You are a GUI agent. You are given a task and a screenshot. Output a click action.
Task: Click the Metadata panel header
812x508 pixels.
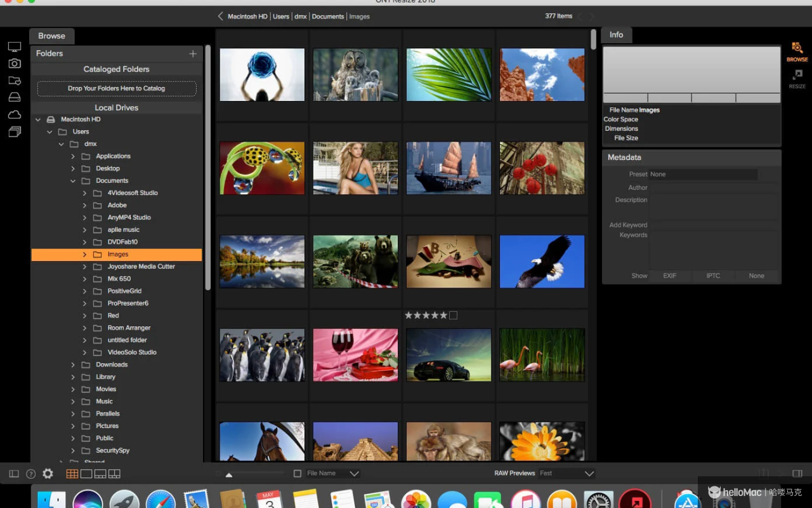pyautogui.click(x=691, y=157)
